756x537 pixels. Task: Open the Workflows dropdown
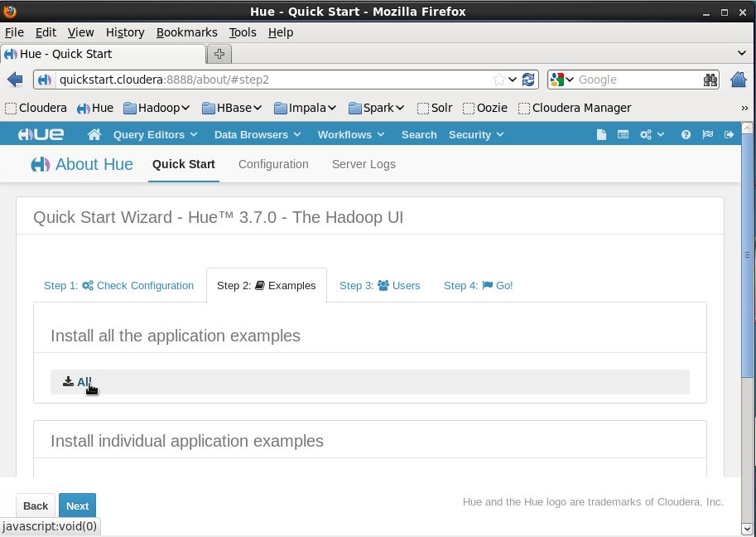[351, 134]
